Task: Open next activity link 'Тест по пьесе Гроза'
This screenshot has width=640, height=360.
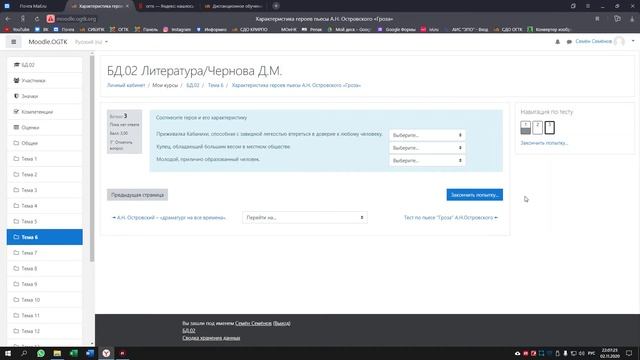Action: click(451, 218)
